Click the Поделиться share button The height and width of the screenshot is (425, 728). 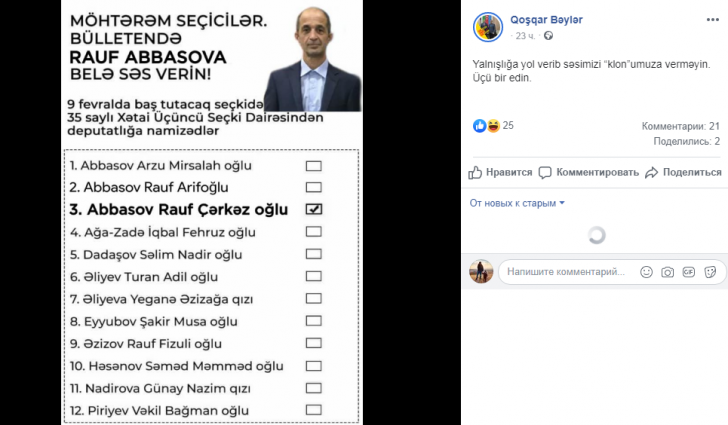(684, 172)
